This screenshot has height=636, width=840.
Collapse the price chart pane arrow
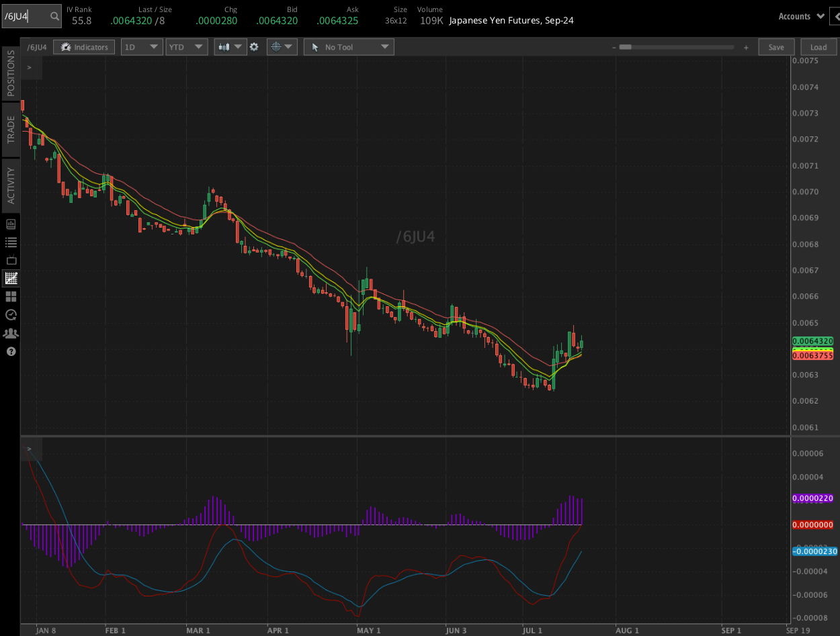[29, 68]
